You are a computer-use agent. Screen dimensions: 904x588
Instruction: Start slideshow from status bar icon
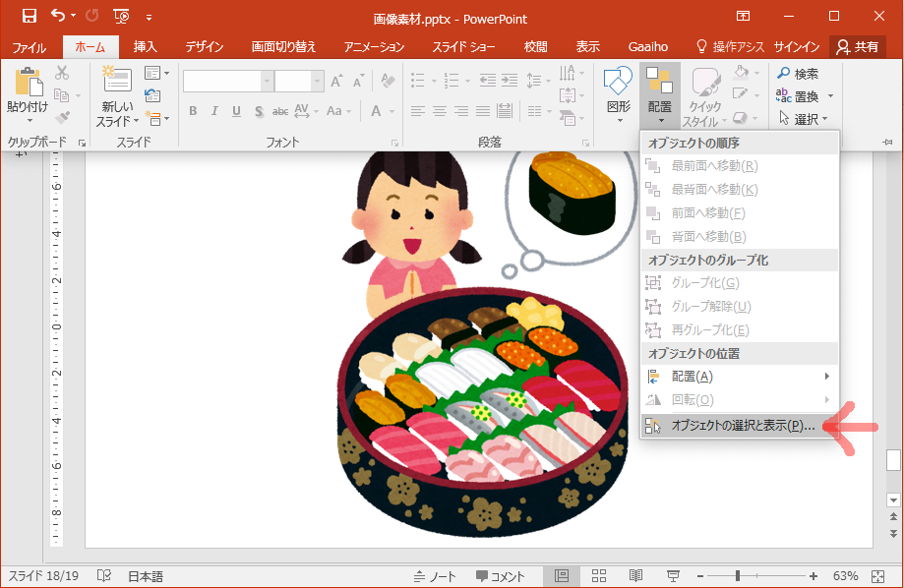click(673, 576)
